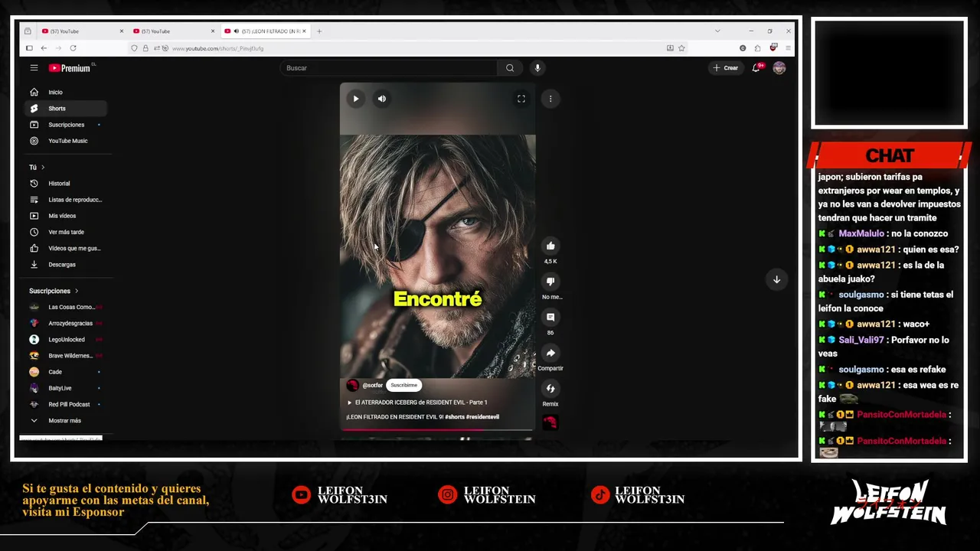980x551 pixels.
Task: Bookmark the page with the star icon
Action: (681, 48)
